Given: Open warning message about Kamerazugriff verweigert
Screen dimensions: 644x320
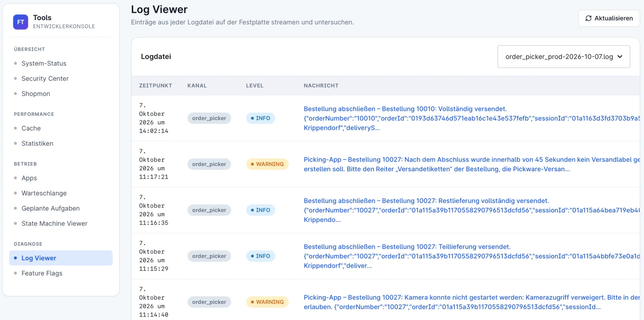Looking at the screenshot, I should pyautogui.click(x=471, y=302).
